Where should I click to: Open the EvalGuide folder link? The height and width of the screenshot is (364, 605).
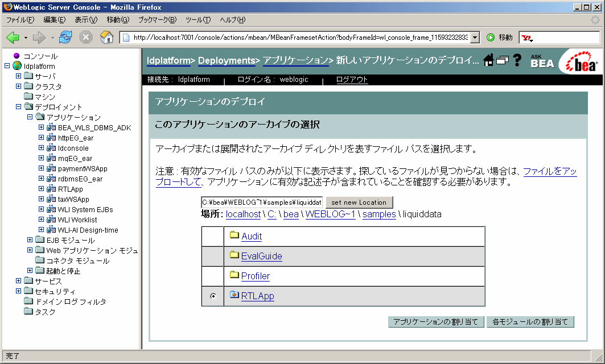[x=262, y=256]
